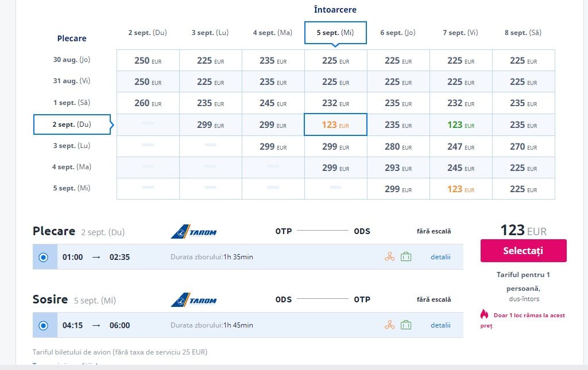Screen dimensions: 588x370
Task: Click TAROM logo in Sosire section
Action: point(194,299)
